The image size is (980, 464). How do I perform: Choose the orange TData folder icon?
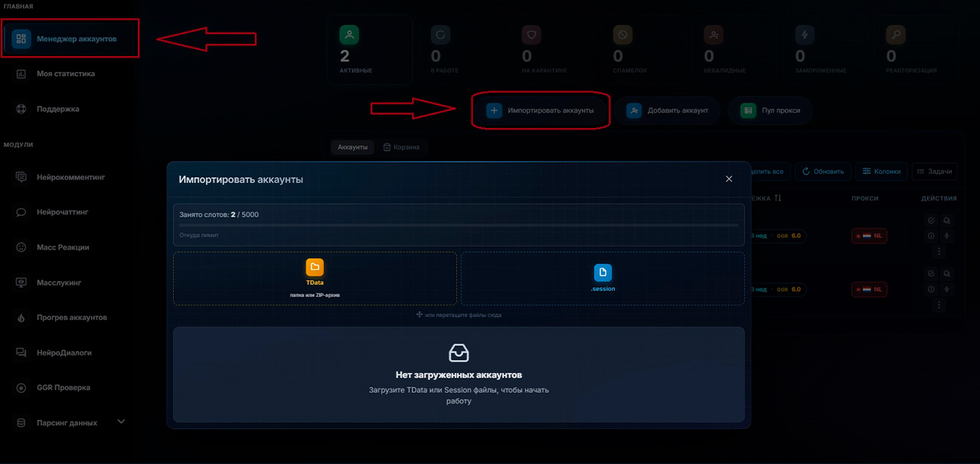point(315,267)
